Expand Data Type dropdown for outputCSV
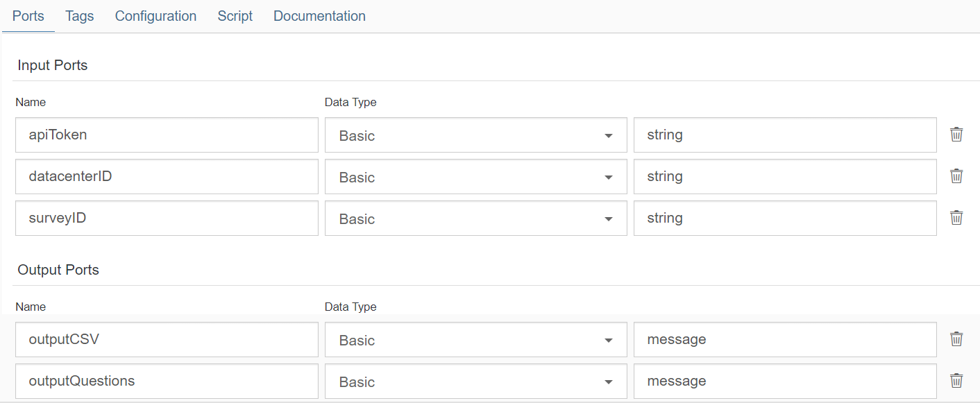 click(x=475, y=340)
